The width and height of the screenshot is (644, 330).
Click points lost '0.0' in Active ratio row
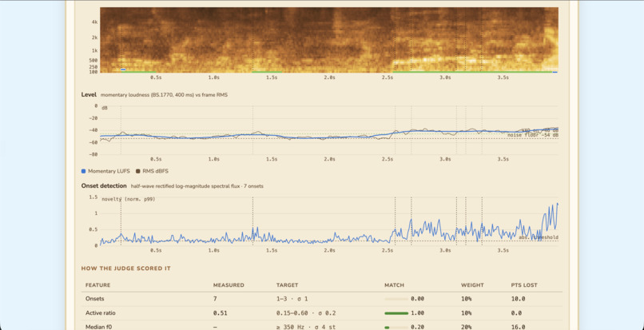pos(516,313)
